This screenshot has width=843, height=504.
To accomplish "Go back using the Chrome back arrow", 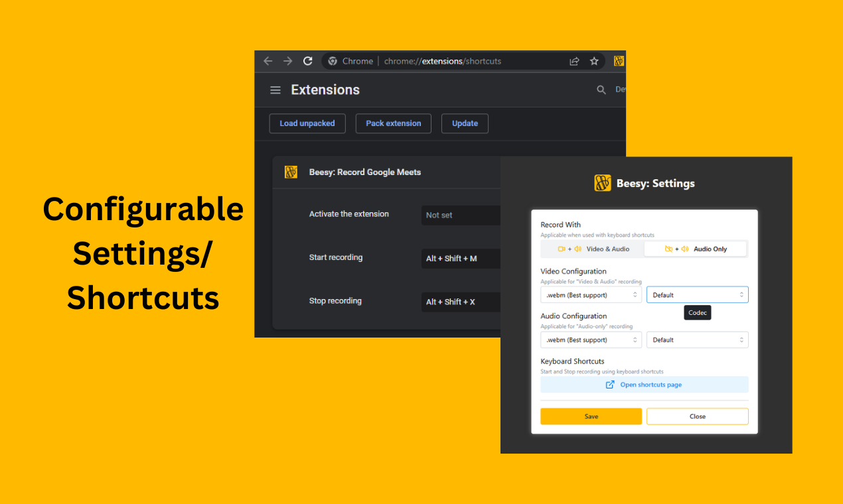I will [268, 61].
